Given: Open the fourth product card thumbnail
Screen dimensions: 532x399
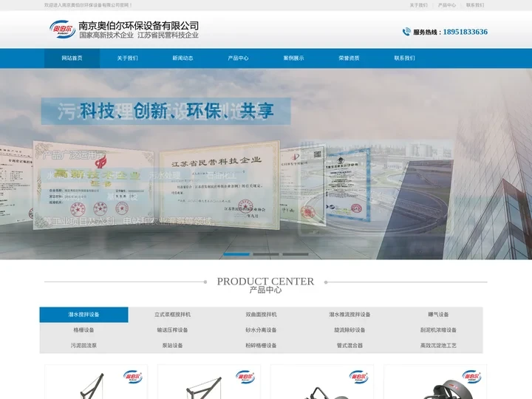Looking at the screenshot, I should pos(435,382).
